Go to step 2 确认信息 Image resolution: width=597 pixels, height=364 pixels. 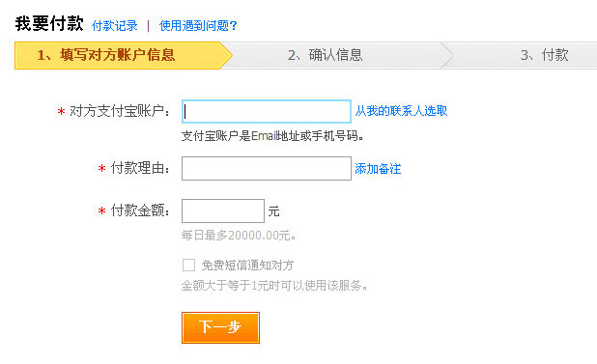tap(326, 55)
